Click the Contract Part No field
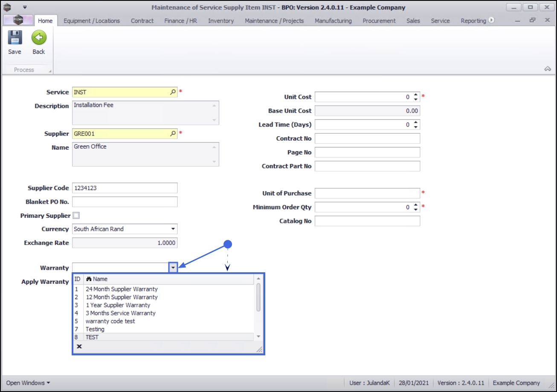 tap(368, 166)
